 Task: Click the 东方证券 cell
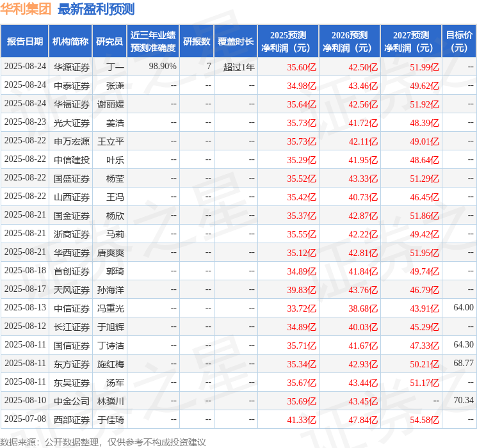tap(72, 364)
